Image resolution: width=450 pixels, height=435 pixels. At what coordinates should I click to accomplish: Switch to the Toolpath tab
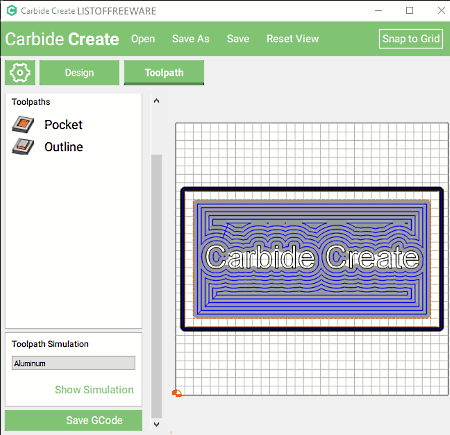click(x=164, y=73)
